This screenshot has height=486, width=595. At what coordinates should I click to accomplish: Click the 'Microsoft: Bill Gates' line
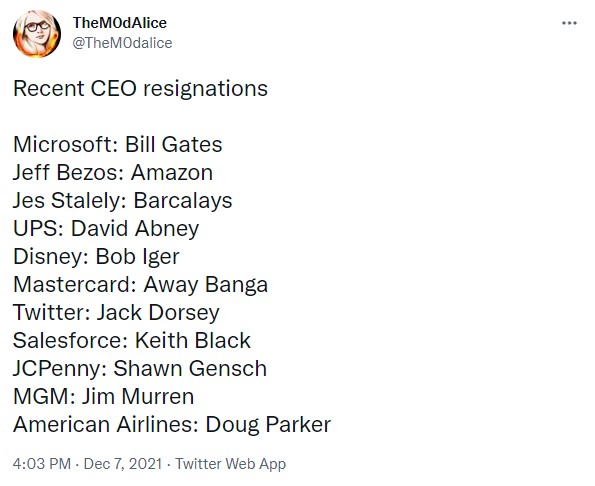[118, 145]
